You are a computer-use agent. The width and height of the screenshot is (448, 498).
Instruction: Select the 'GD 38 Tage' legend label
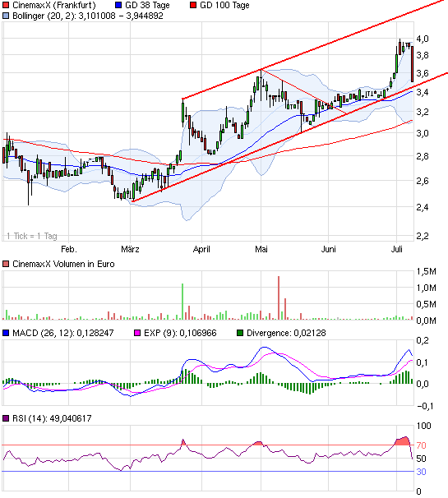point(147,6)
